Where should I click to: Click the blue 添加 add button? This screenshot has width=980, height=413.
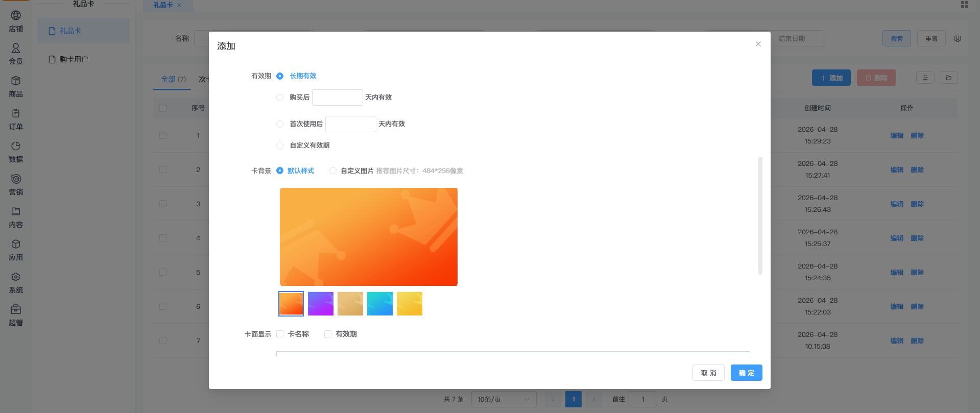click(831, 78)
